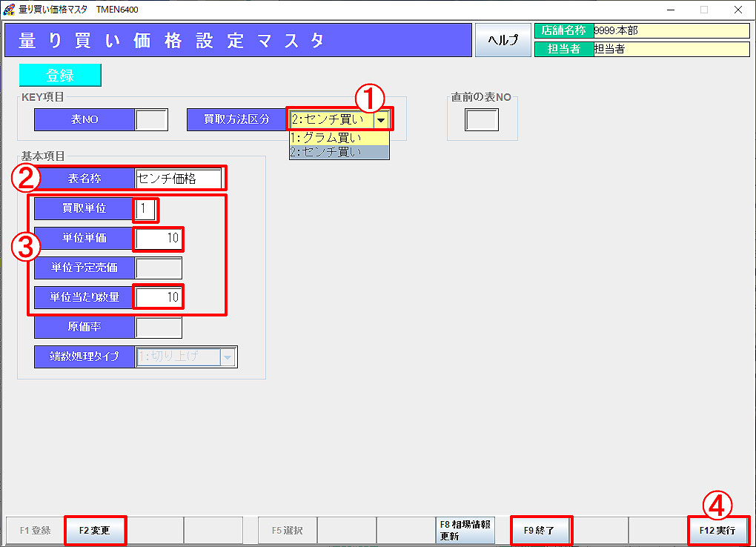Click the 担当者 green label
The image size is (756, 547).
pyautogui.click(x=563, y=49)
